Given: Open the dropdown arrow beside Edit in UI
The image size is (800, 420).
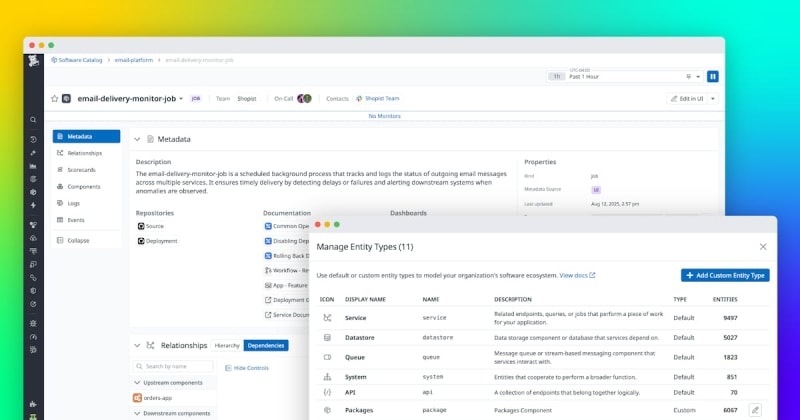Looking at the screenshot, I should [713, 99].
